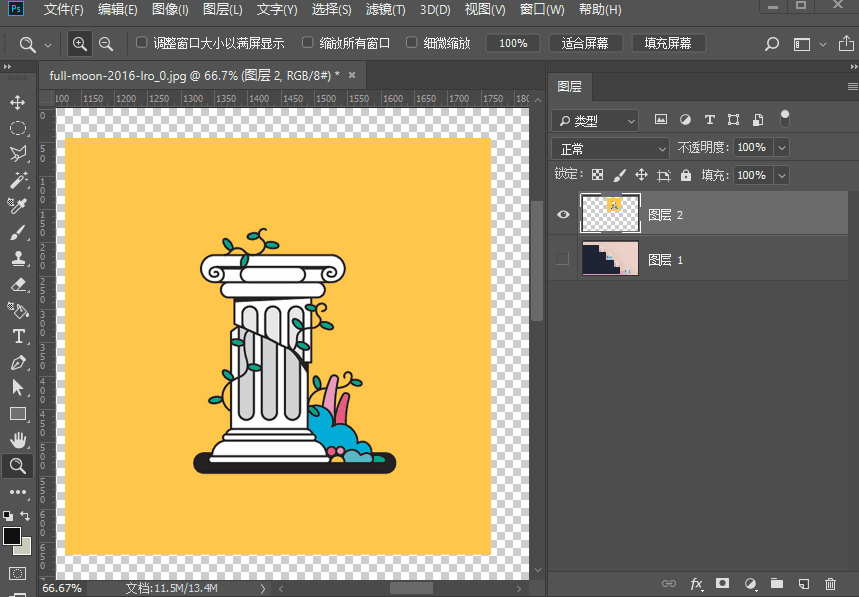859x597 pixels.
Task: Select the Lasso tool
Action: coord(17,154)
